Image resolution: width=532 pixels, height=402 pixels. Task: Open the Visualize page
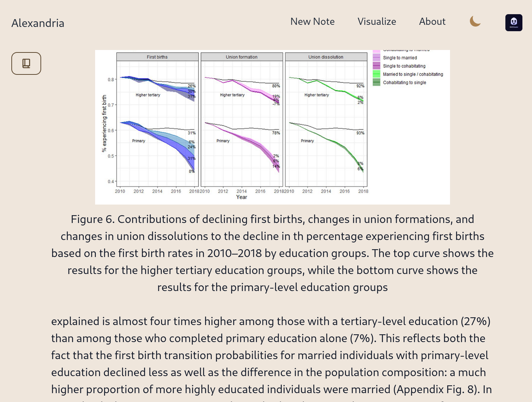click(377, 22)
